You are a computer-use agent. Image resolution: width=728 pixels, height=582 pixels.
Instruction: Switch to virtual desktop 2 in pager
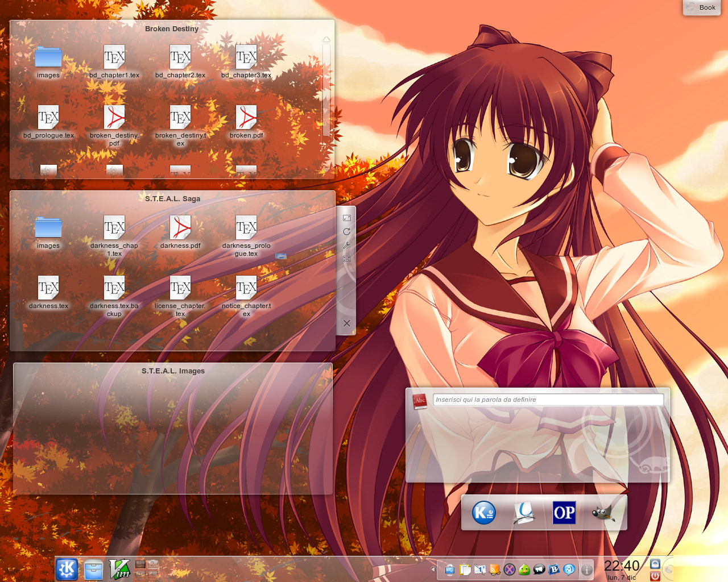[152, 564]
